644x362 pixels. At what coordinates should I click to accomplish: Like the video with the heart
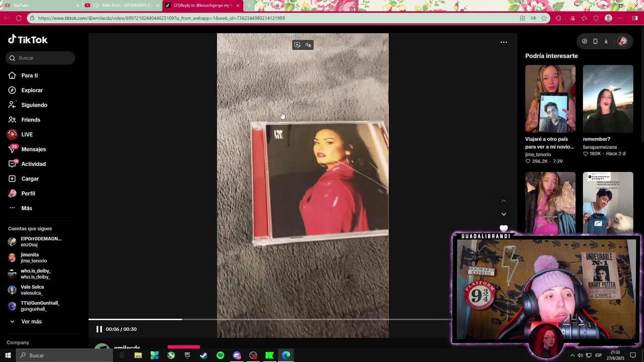(x=504, y=229)
